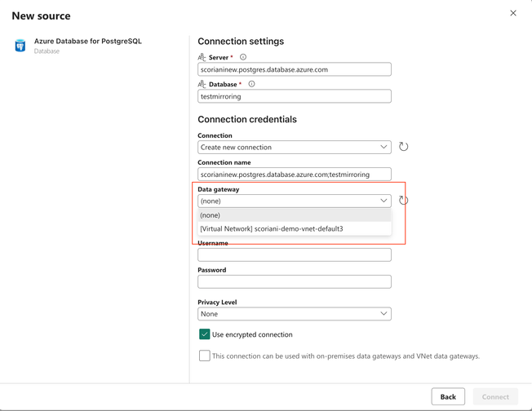This screenshot has width=532, height=411.
Task: Click the Connection credentials heading
Action: [x=247, y=119]
